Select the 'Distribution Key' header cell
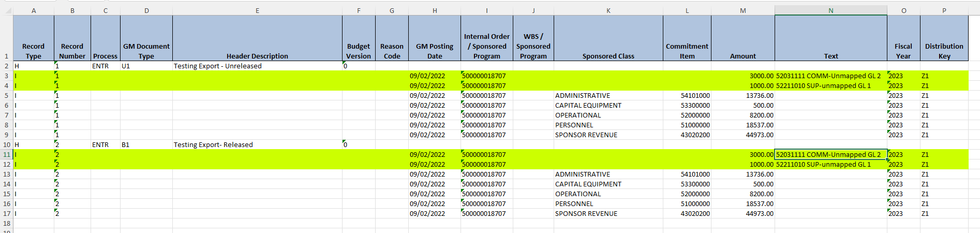Screen dimensions: 980x233 coord(944,51)
